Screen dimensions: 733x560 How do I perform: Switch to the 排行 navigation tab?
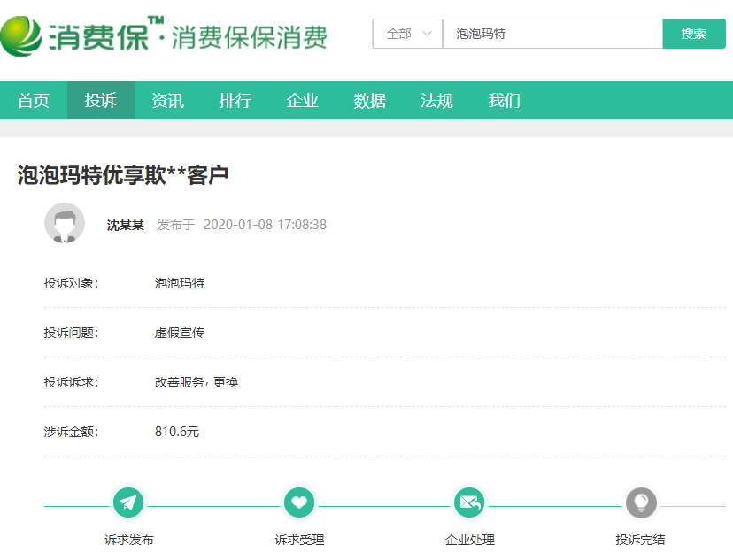235,101
